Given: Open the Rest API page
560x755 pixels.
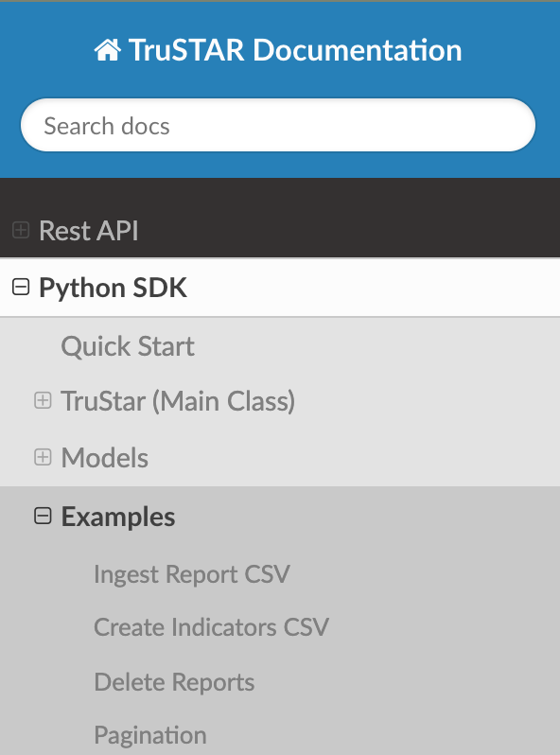Looking at the screenshot, I should coord(89,231).
